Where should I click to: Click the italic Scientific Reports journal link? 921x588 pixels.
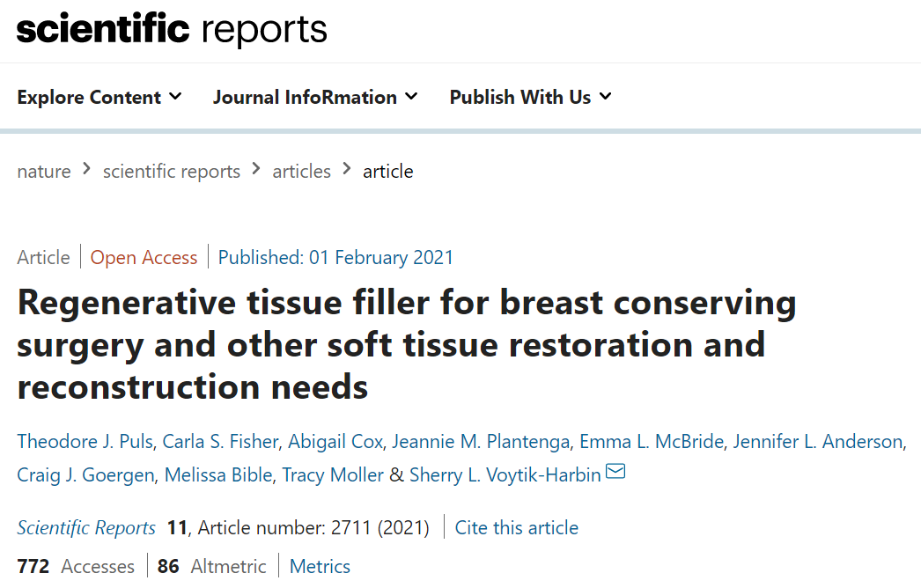86,527
